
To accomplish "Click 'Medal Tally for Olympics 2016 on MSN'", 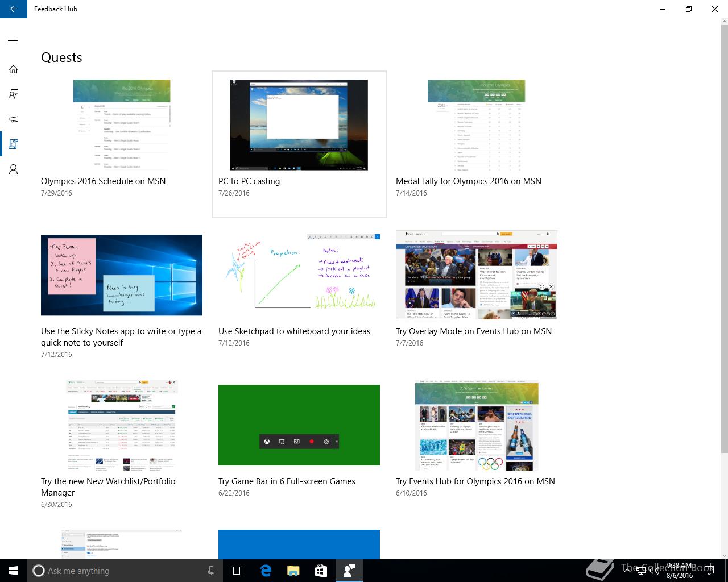I will [x=469, y=181].
